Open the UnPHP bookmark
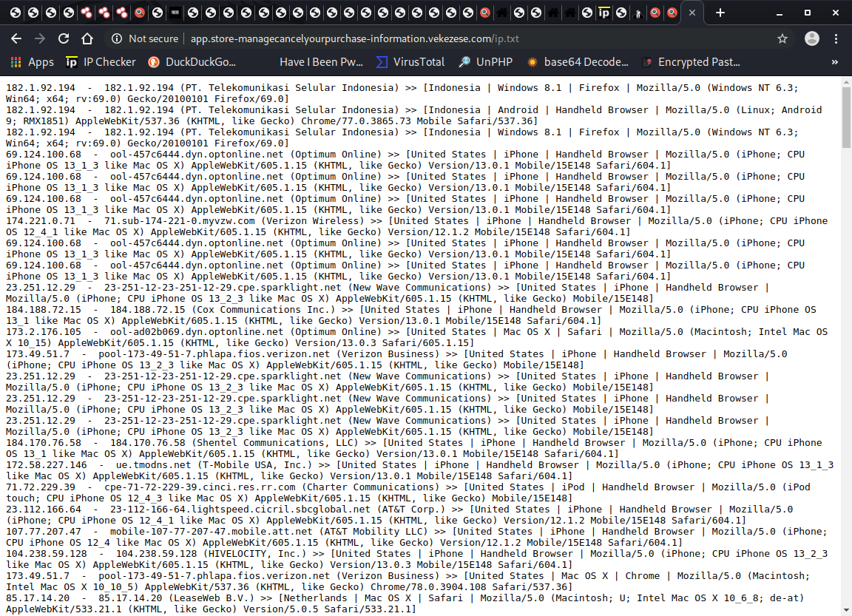 (x=485, y=62)
